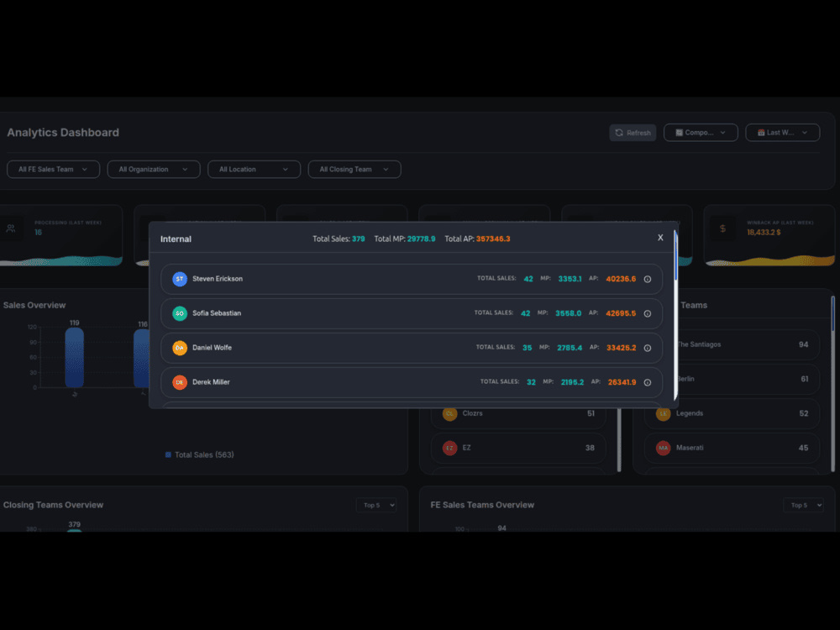The image size is (840, 630).
Task: Click Daniel Wolfe's DA avatar
Action: pos(180,348)
